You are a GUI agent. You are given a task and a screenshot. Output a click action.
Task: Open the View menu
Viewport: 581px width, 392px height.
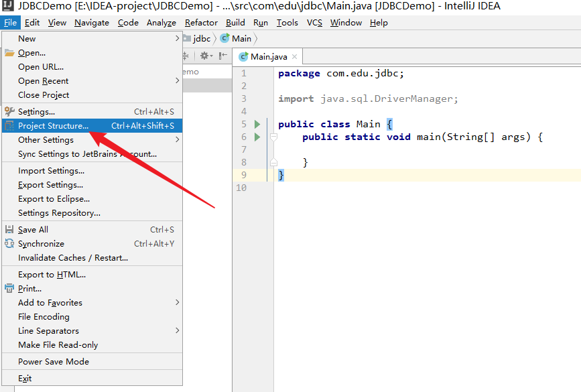[57, 23]
